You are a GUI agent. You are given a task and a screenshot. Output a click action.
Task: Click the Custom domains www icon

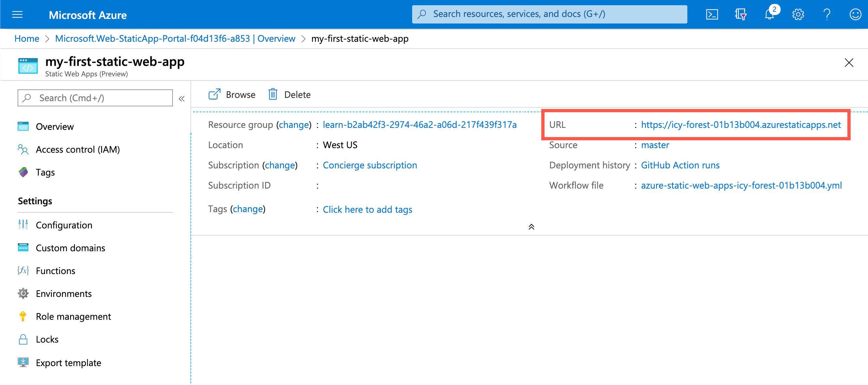[23, 248]
